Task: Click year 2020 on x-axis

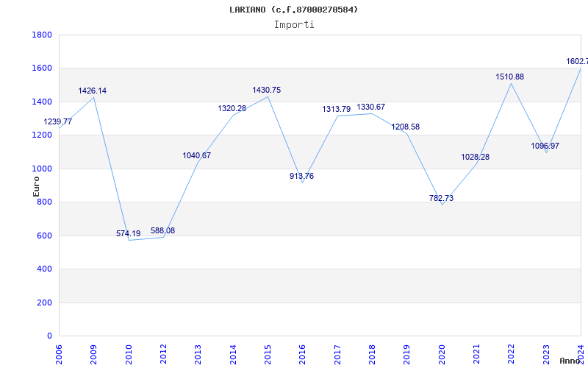Action: coord(442,355)
